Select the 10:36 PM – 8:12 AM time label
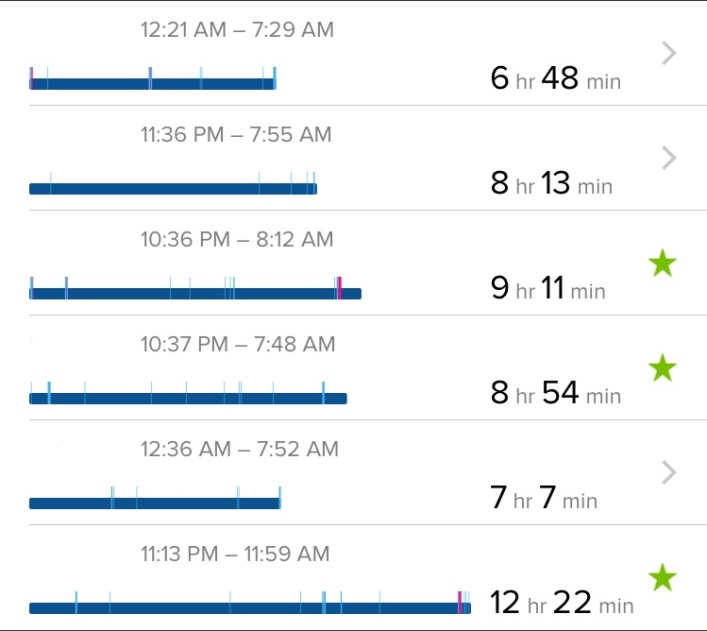Image resolution: width=707 pixels, height=631 pixels. click(237, 240)
